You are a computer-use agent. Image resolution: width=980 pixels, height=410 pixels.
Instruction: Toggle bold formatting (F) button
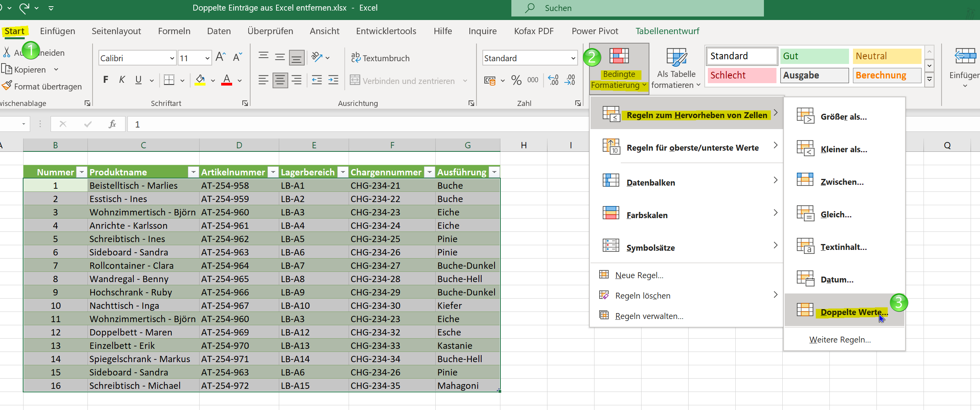coord(105,80)
